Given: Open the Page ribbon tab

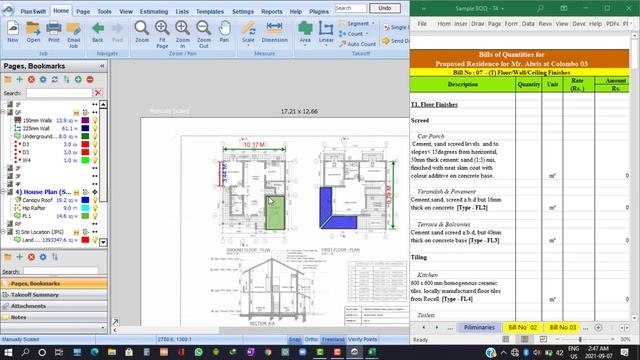Looking at the screenshot, I should tap(83, 11).
